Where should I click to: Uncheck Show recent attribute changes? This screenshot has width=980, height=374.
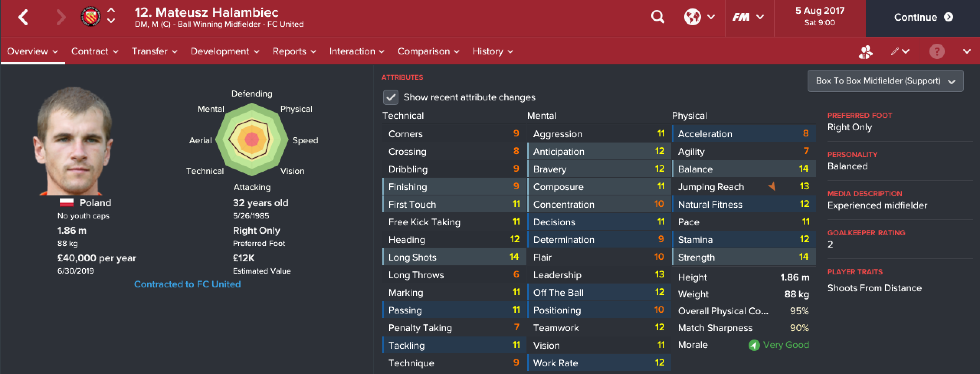[x=390, y=97]
